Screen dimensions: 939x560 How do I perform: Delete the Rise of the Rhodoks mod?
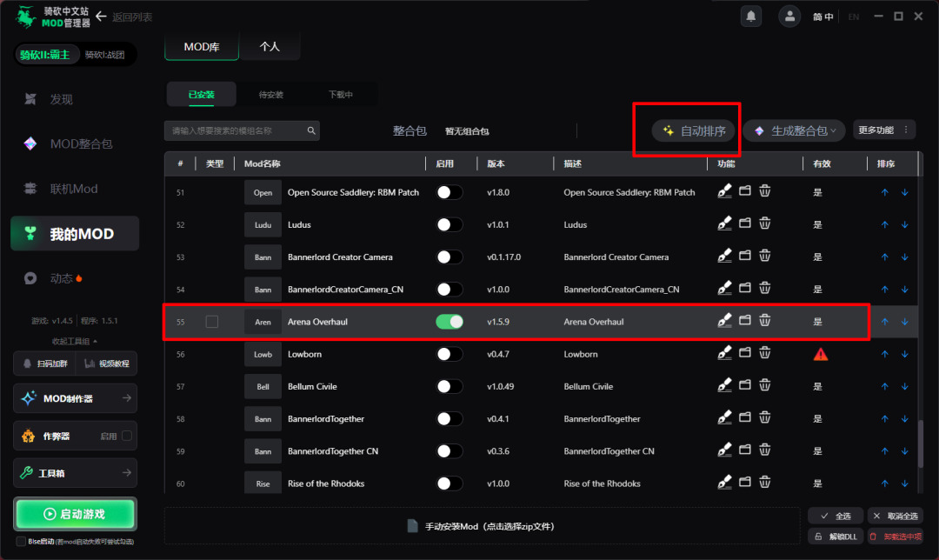tap(765, 482)
